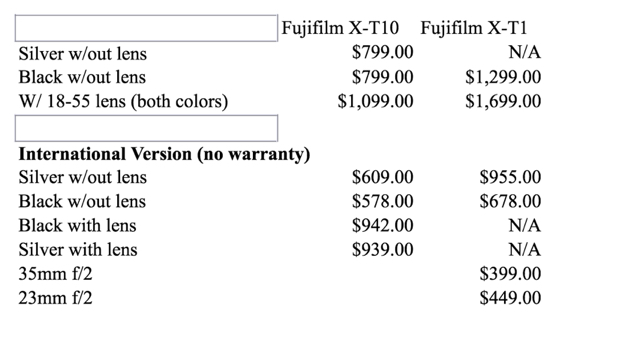
Task: Click the $609.00 international silver price
Action: tap(382, 177)
